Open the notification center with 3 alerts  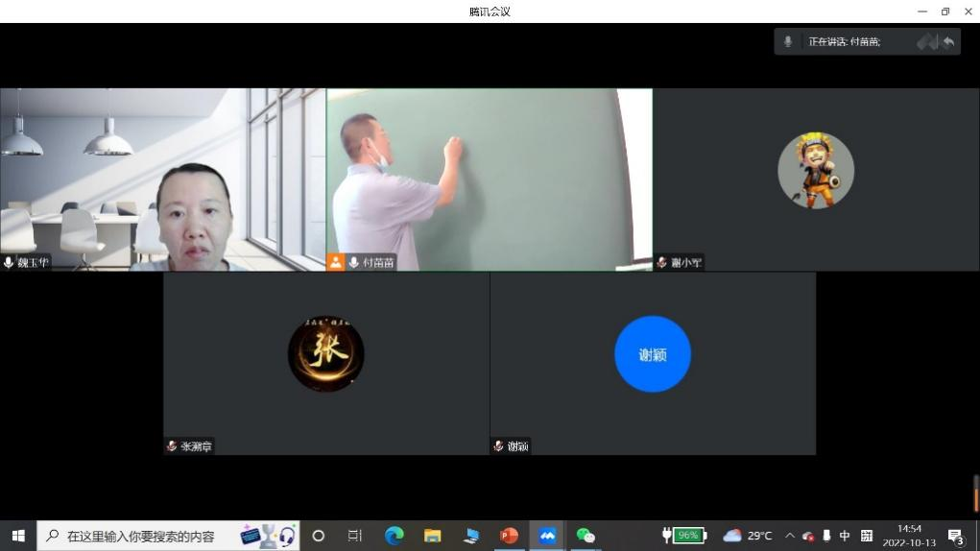(955, 536)
